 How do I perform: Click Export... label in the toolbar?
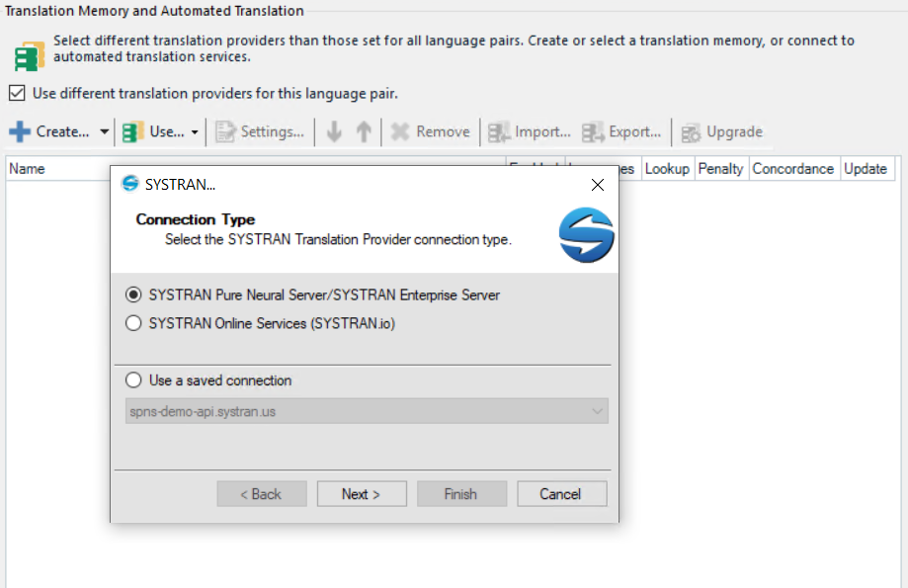point(634,131)
